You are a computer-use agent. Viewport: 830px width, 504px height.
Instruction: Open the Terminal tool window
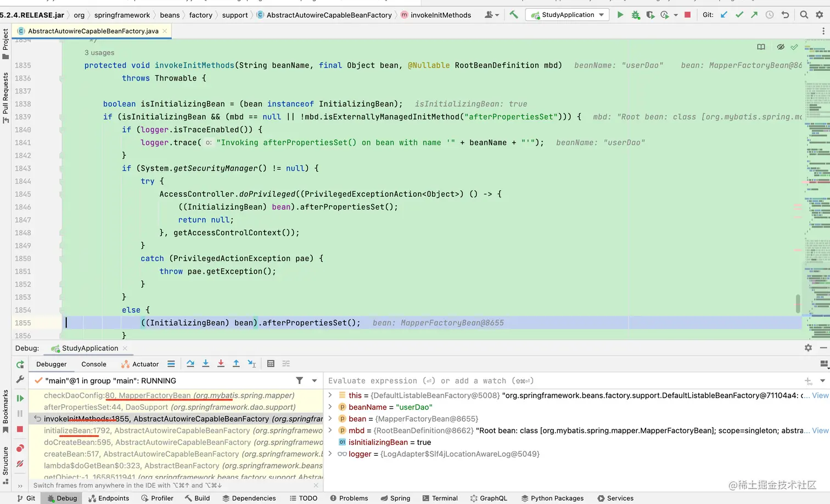(x=440, y=498)
